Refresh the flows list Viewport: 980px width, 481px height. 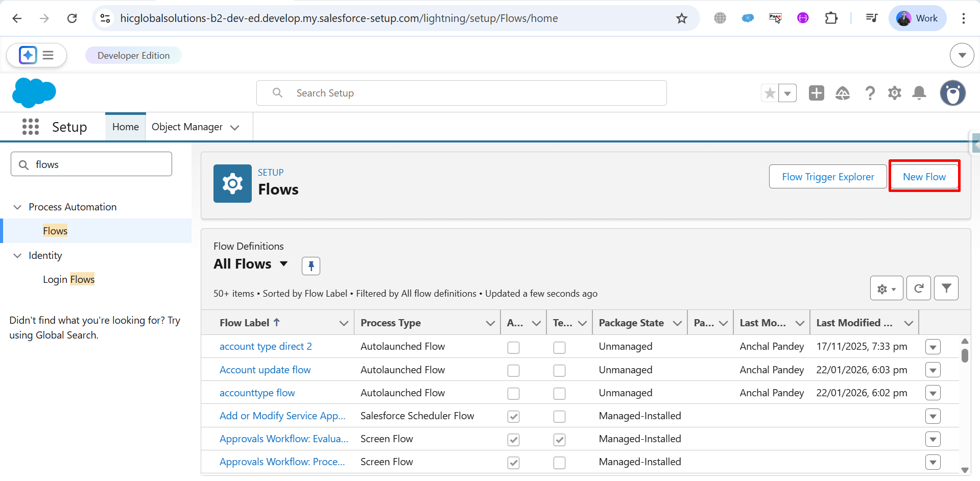(x=918, y=288)
